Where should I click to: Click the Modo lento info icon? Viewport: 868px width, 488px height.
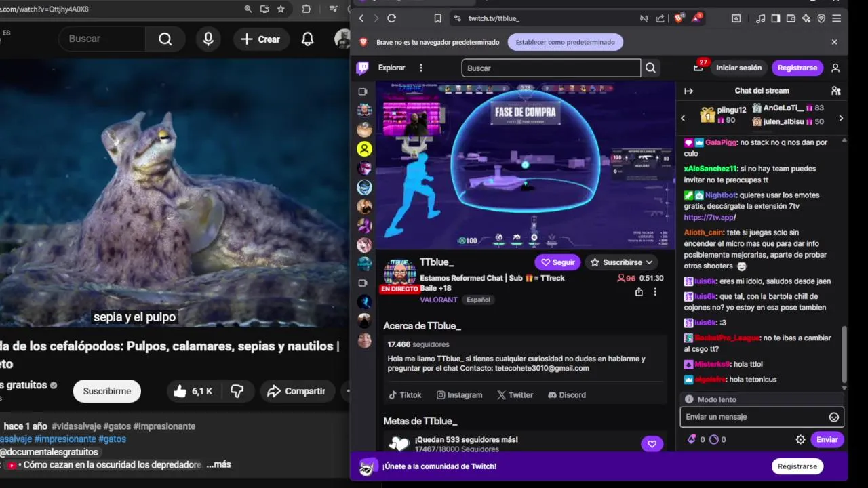pos(689,400)
